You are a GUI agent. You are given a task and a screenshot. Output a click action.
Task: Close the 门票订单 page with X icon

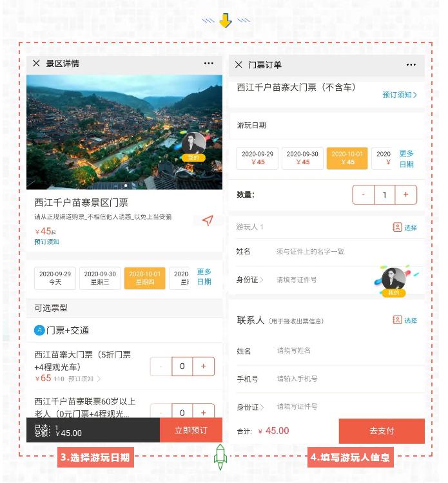point(239,64)
